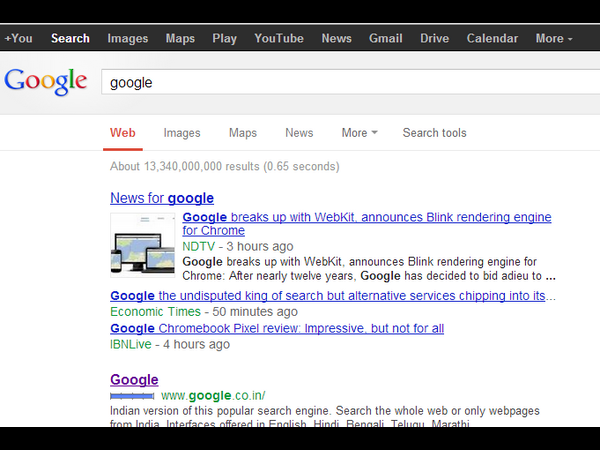Image resolution: width=600 pixels, height=450 pixels.
Task: Open Images in the black top bar
Action: click(x=127, y=38)
